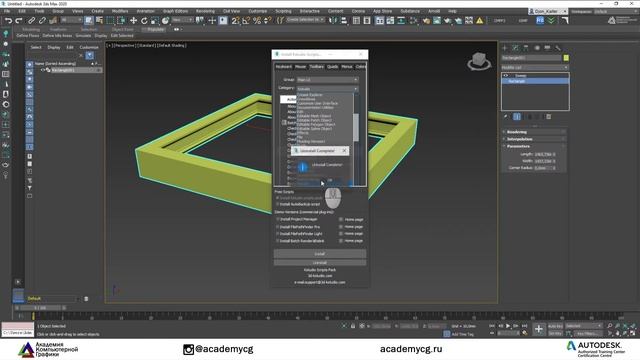Select the Unlink tool icon
This screenshot has height=360, width=640.
click(x=42, y=20)
